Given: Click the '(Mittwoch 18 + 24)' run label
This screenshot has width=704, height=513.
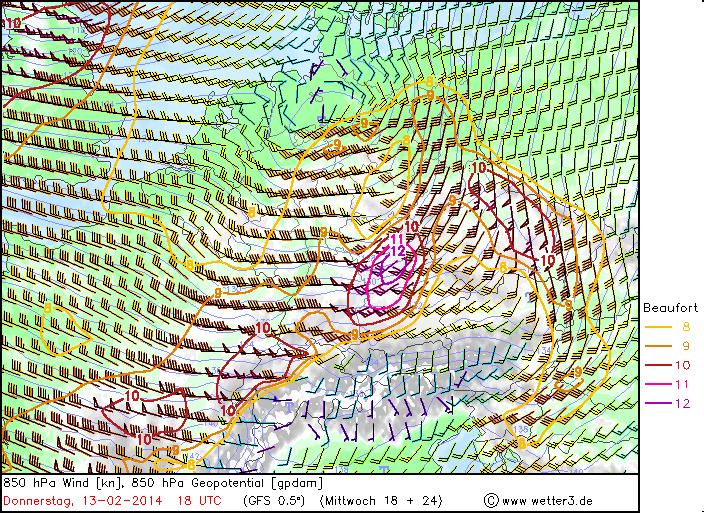Looking at the screenshot, I should coord(381,500).
